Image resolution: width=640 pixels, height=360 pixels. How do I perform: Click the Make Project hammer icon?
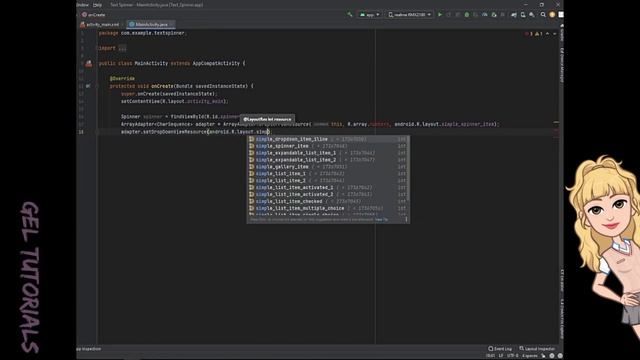pyautogui.click(x=350, y=15)
